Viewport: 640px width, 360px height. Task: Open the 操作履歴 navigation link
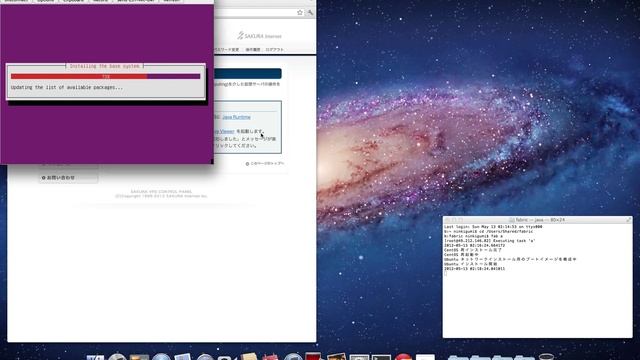click(x=253, y=50)
